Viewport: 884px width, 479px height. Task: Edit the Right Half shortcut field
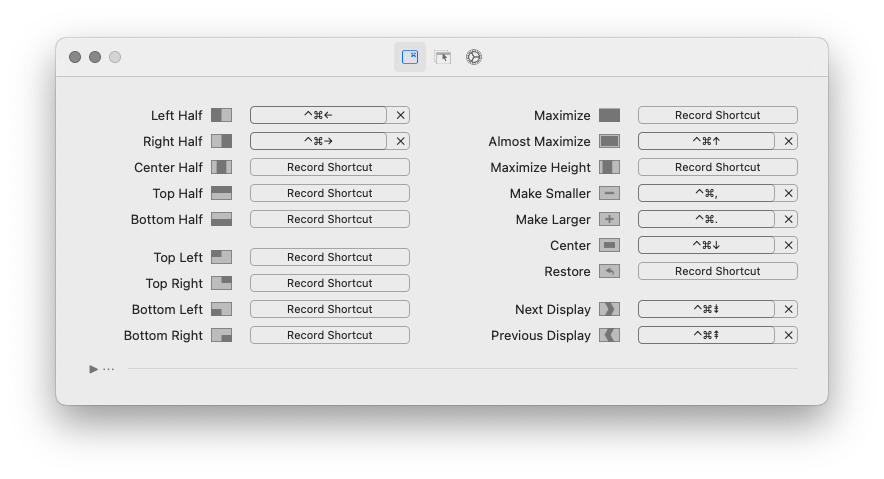pyautogui.click(x=319, y=141)
